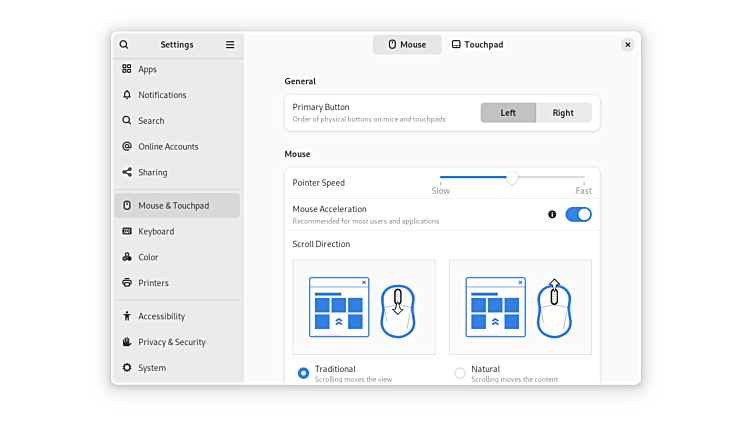Image resolution: width=752 pixels, height=423 pixels.
Task: Select Natural scroll direction radio button
Action: click(460, 373)
